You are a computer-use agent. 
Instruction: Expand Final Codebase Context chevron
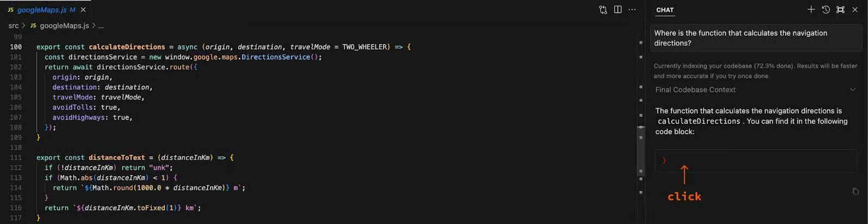852,90
